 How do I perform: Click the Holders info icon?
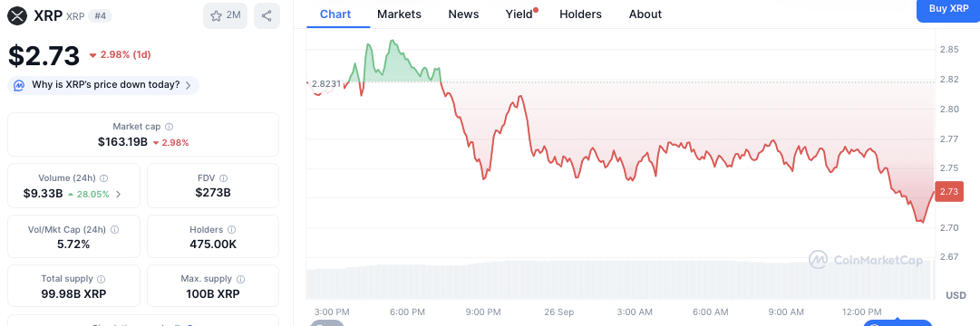pos(232,230)
